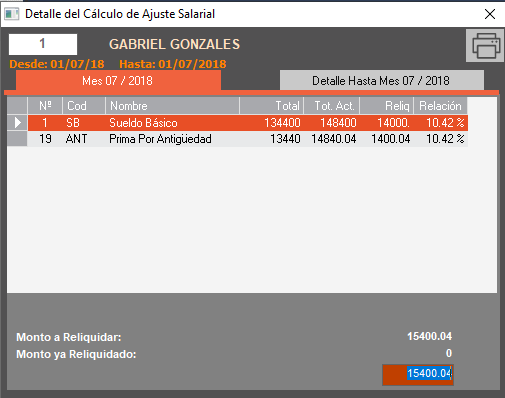Click the number 19 cell
Viewport: 505px width, 398px height.
pos(45,139)
